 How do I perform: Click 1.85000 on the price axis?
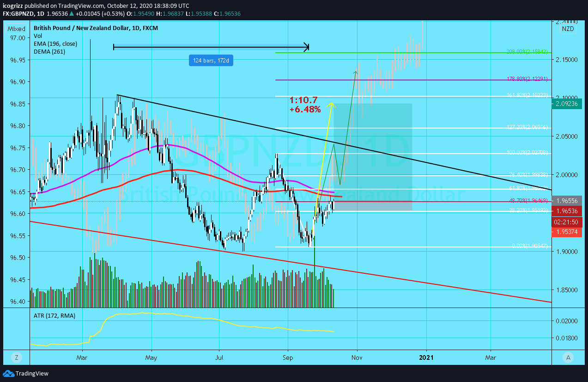coord(566,290)
